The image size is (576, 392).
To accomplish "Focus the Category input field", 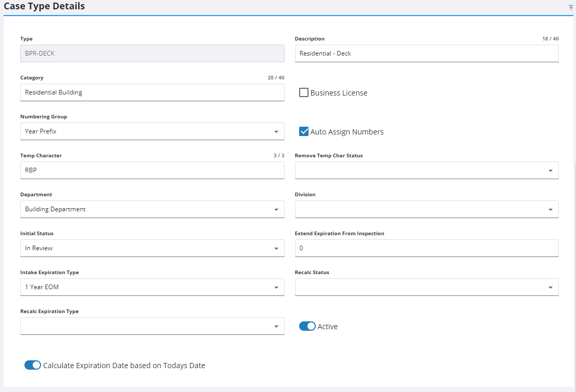I will [x=152, y=92].
